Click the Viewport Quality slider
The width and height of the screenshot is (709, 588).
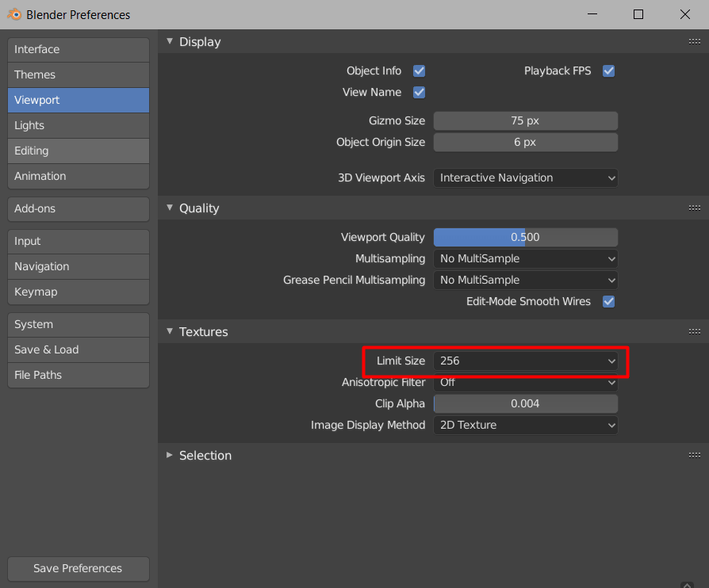526,237
